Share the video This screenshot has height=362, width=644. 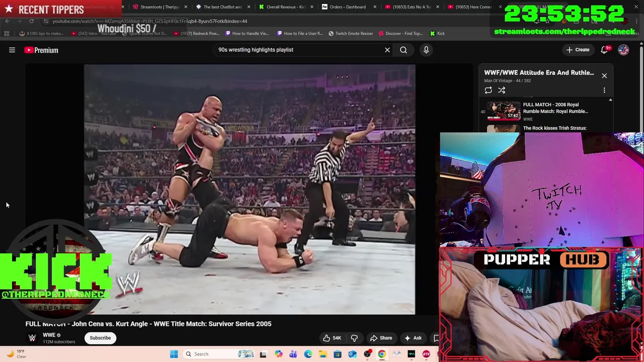(381, 338)
